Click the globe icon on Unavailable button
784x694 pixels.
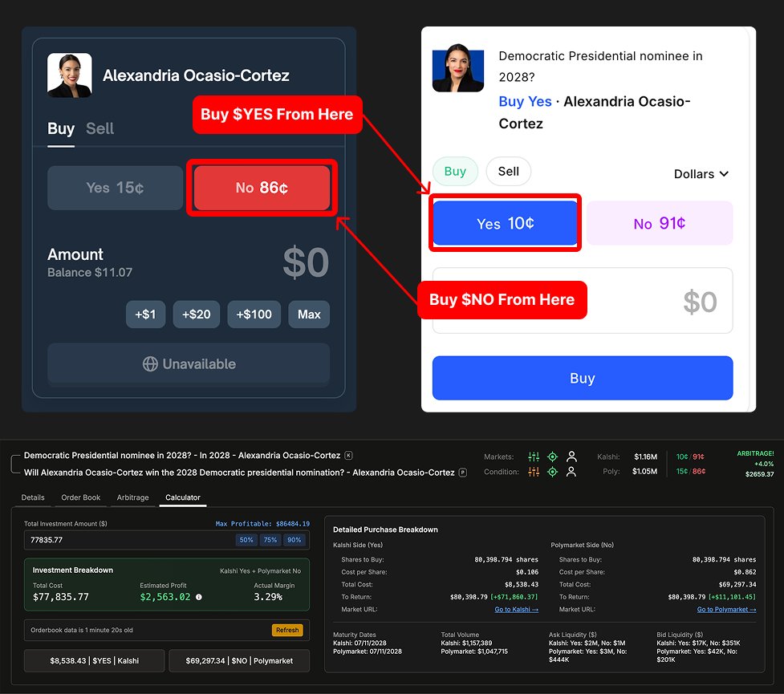coord(150,364)
